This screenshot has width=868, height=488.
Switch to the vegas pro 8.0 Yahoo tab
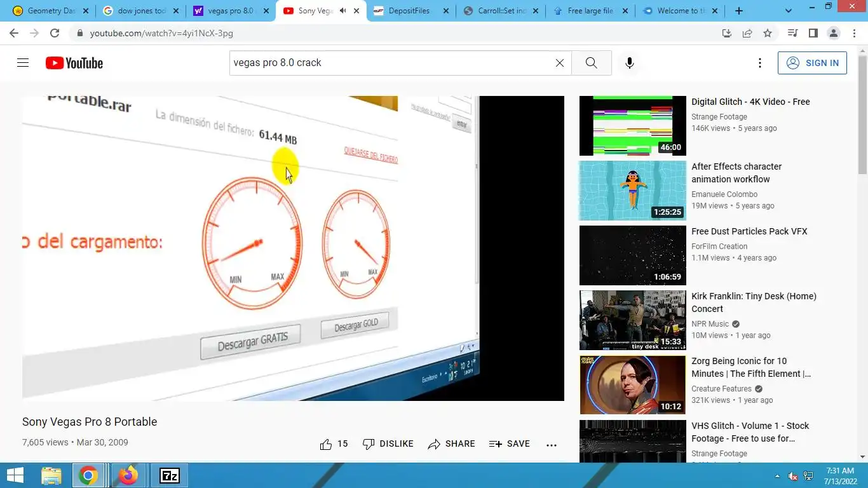click(231, 11)
